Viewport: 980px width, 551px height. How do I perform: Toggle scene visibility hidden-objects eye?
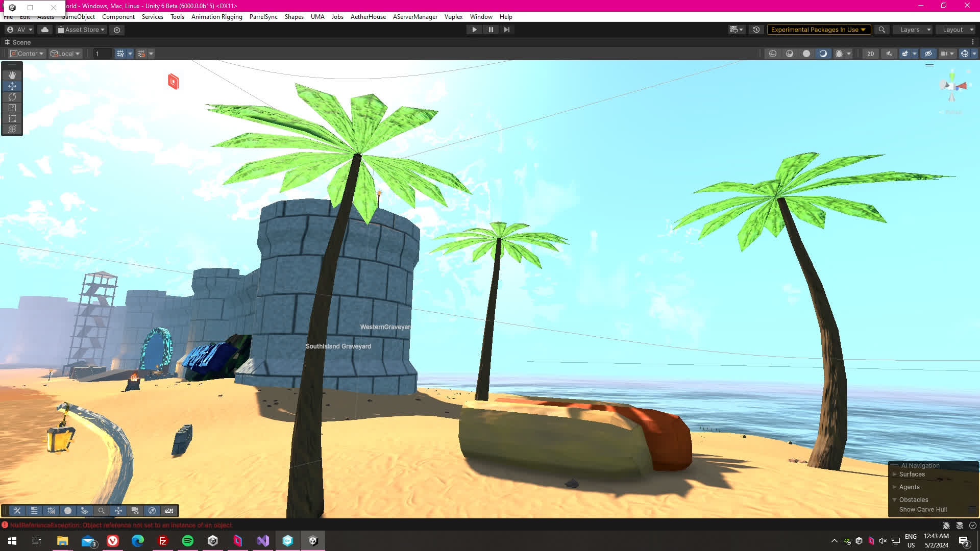[928, 54]
